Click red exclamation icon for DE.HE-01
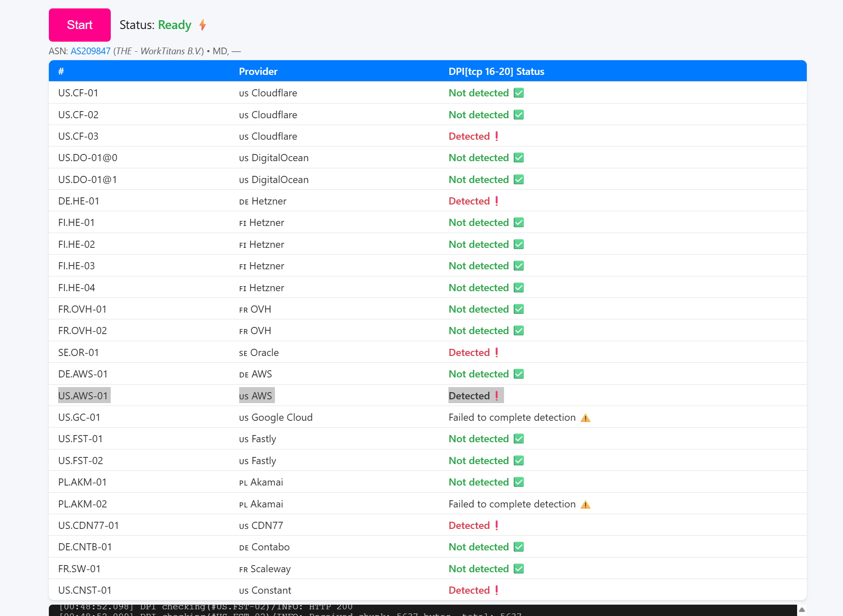The width and height of the screenshot is (843, 616). point(497,201)
